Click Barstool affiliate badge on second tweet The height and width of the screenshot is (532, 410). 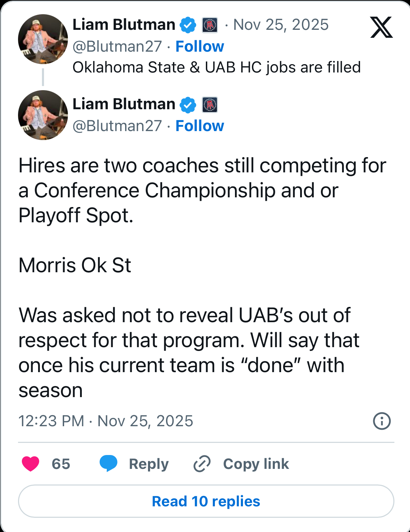click(210, 105)
